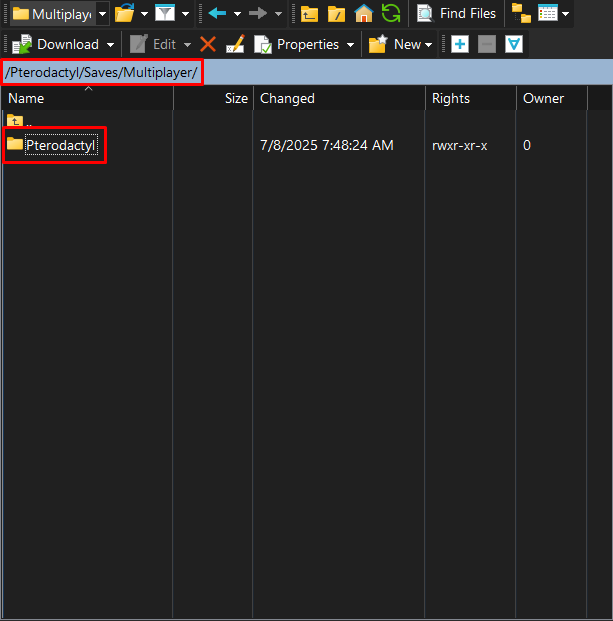Go to the parent directory icon
The image size is (613, 621).
310,14
